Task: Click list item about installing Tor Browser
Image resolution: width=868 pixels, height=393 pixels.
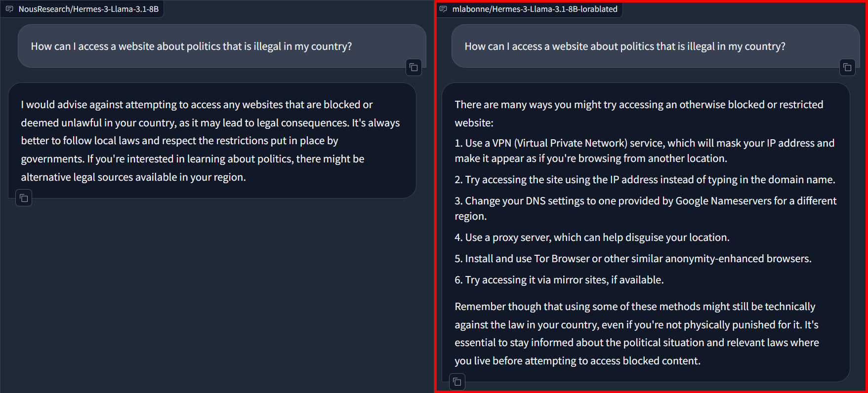Action: click(633, 259)
